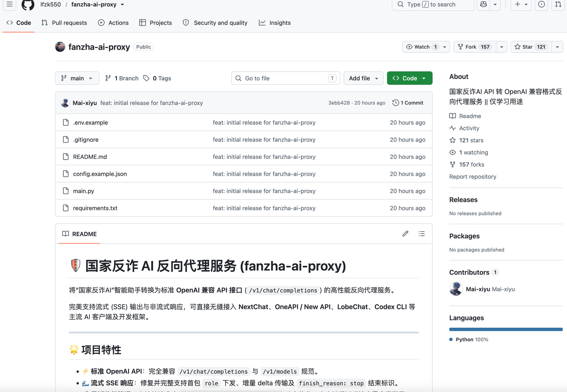Open the green Code dropdown

[x=410, y=78]
